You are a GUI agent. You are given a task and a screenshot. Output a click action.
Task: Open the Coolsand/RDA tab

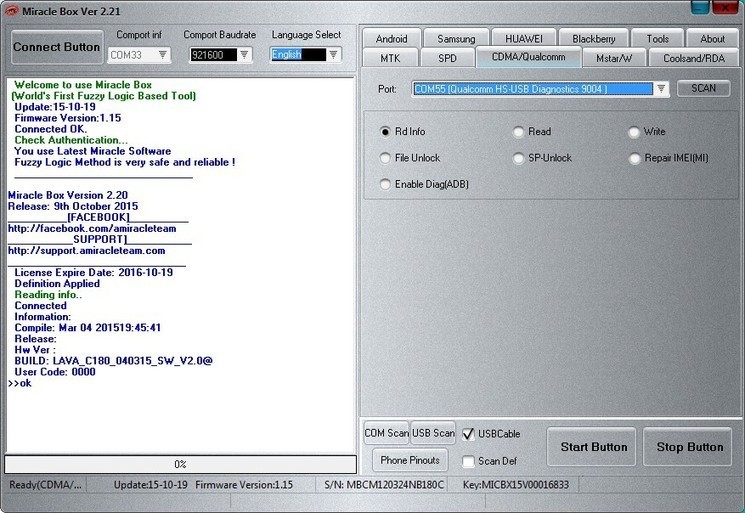point(694,58)
